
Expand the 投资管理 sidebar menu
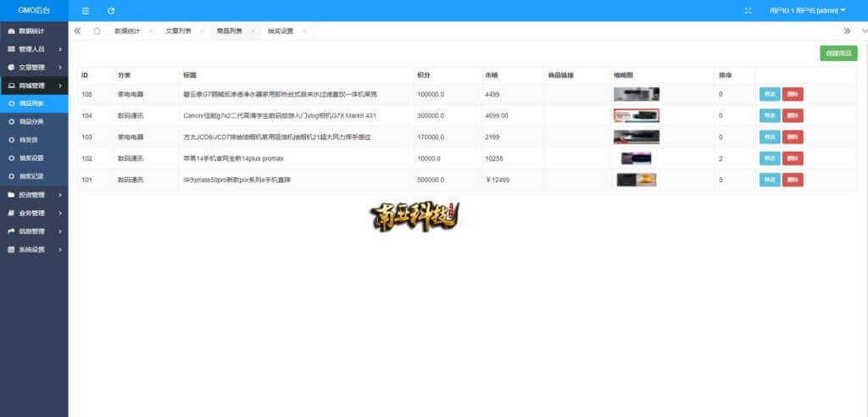click(x=34, y=195)
